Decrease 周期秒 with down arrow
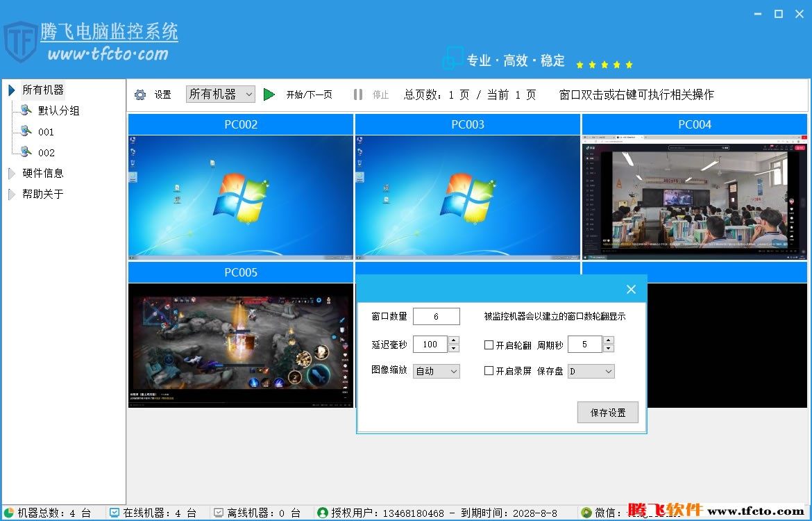Viewport: 812px width, 521px height. click(x=609, y=348)
